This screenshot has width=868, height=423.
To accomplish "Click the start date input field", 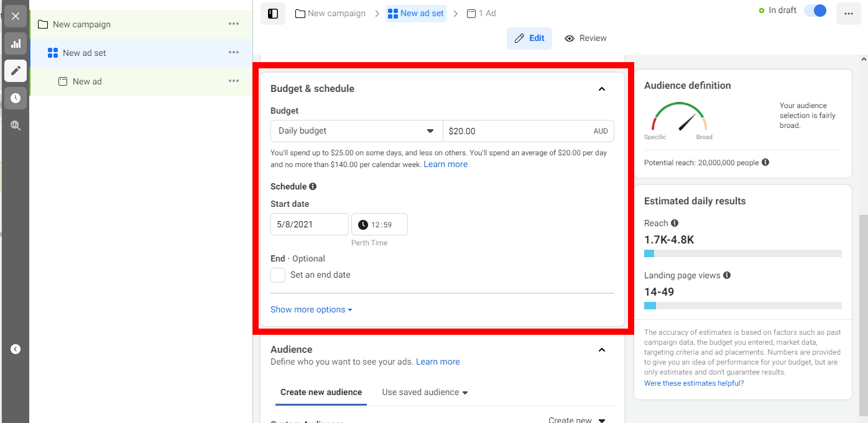I will tap(309, 224).
